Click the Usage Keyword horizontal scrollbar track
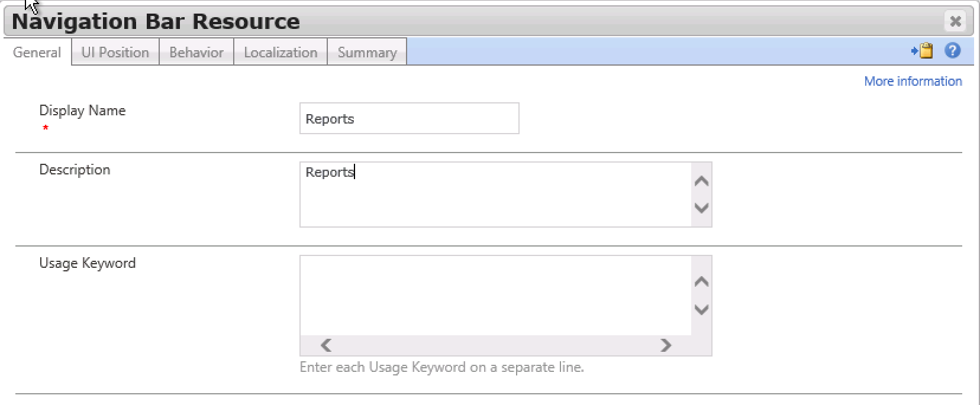Image resolution: width=980 pixels, height=405 pixels. (495, 345)
